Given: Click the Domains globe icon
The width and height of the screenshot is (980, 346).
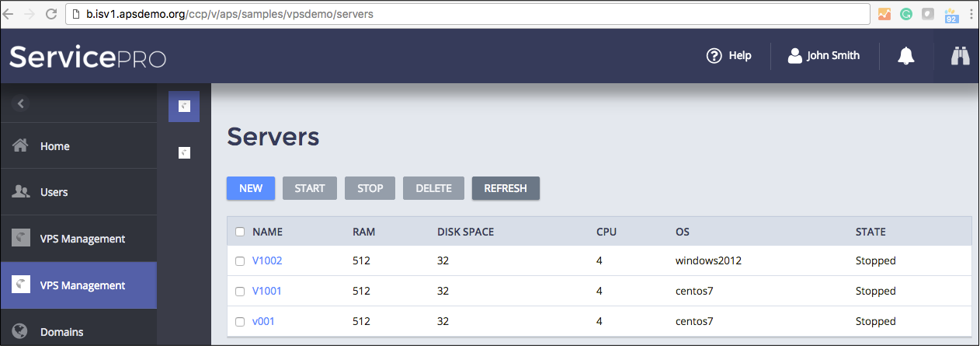Looking at the screenshot, I should [22, 332].
